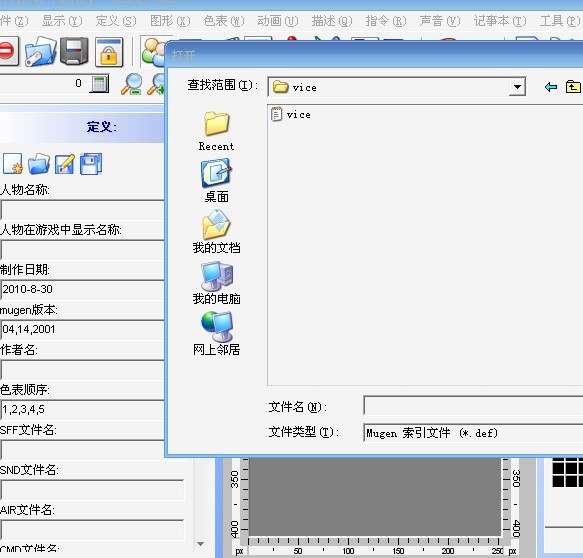
Task: Save all definitions floppy icon
Action: (x=91, y=164)
